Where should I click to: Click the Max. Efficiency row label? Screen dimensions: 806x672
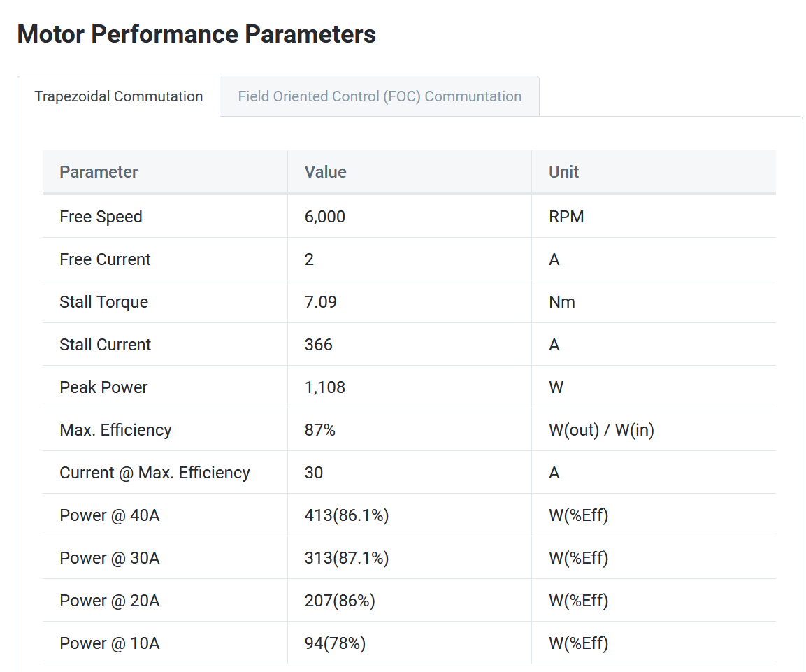115,430
